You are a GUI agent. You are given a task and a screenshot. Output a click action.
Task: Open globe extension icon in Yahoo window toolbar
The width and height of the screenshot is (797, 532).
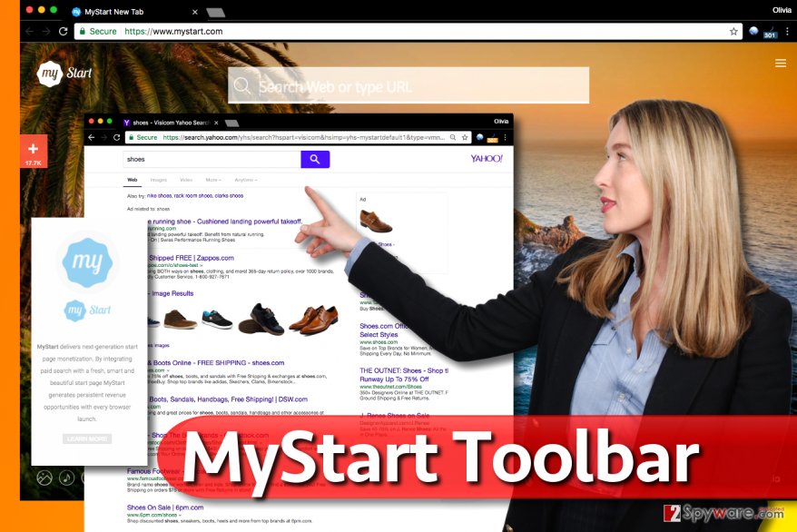[479, 137]
